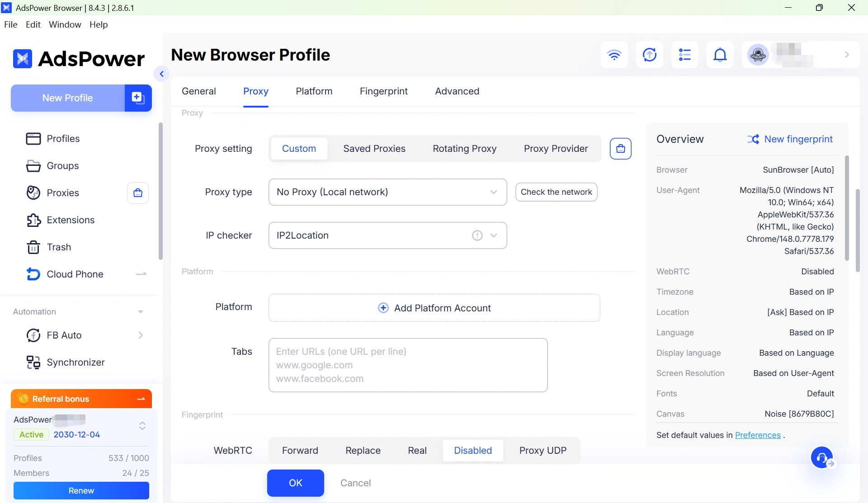This screenshot has width=868, height=503.
Task: Open the Window menu
Action: pyautogui.click(x=65, y=24)
